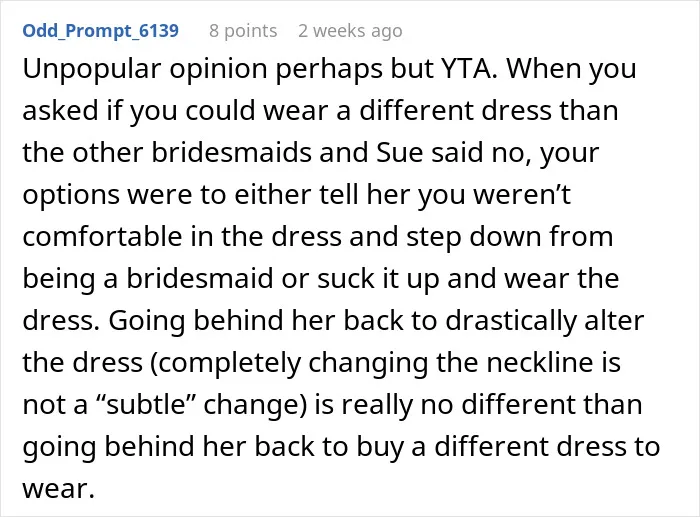
Task: Open the Odd_Prompt_6139 user profile link
Action: pos(100,31)
